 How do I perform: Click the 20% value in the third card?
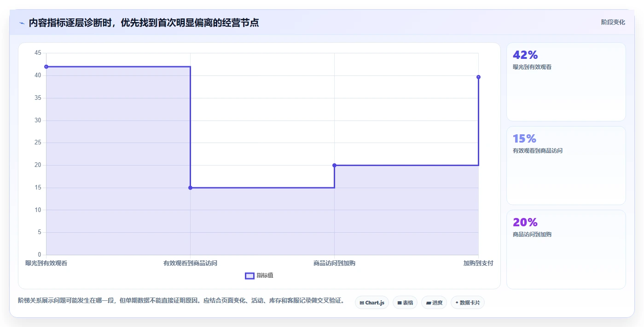525,222
